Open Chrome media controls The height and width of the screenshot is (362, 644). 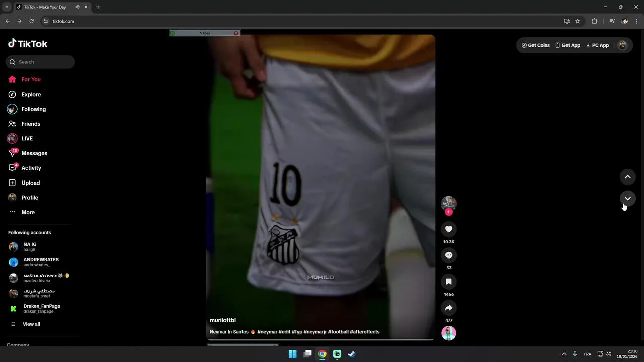612,21
